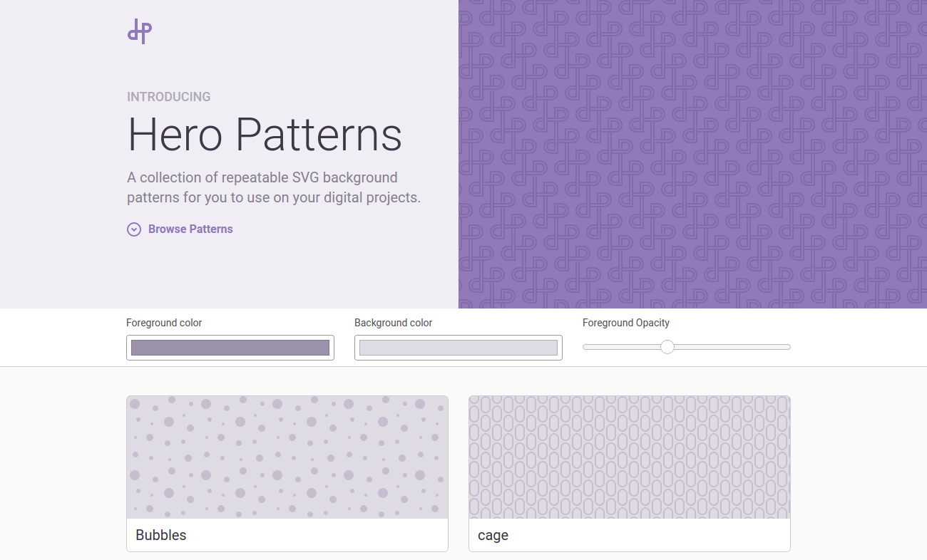
Task: Select the cage pattern thumbnail
Action: [629, 457]
